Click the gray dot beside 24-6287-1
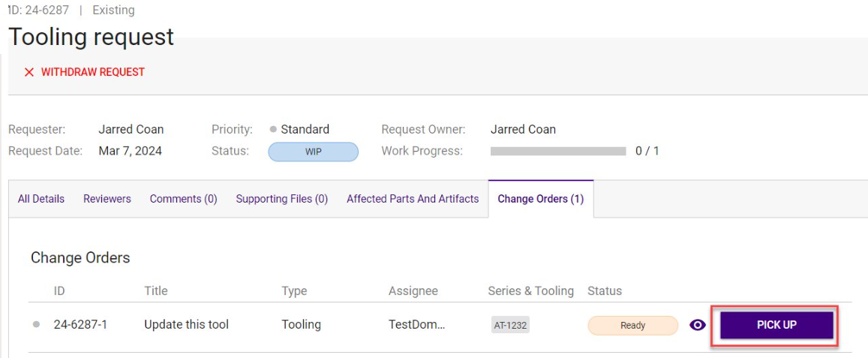868x358 pixels. 36,325
